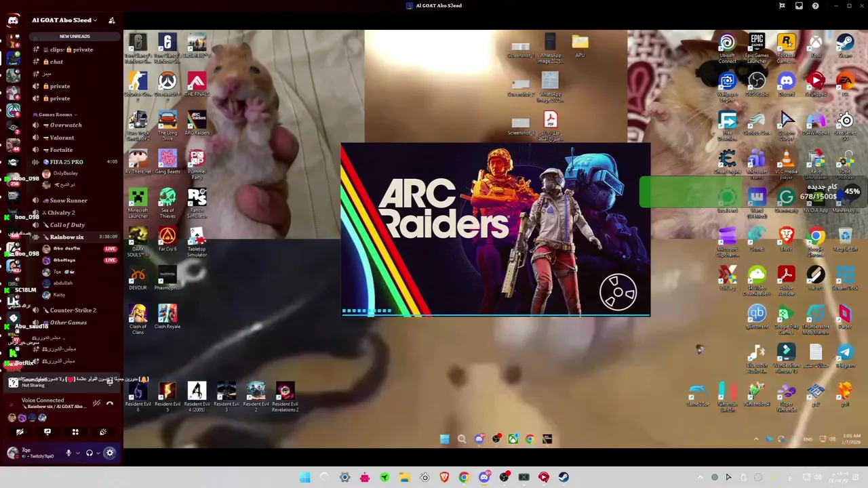Screen dimensions: 868x488
Task: Open headphone output options arrow
Action: pos(98,453)
